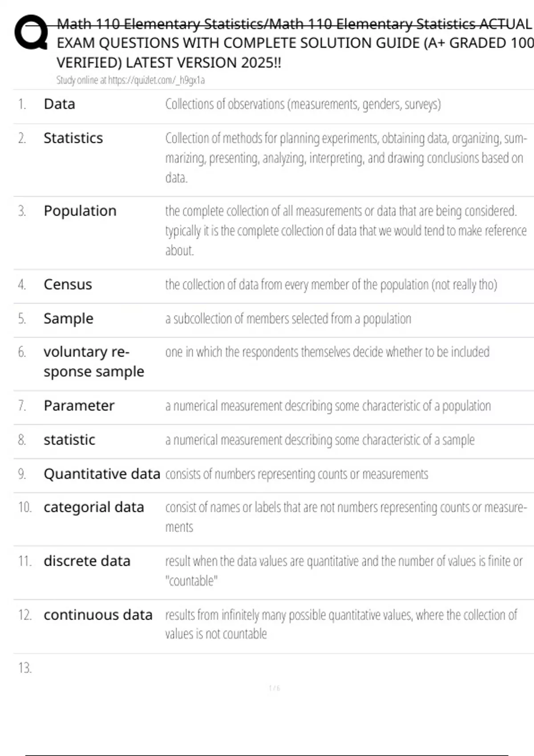The image size is (534, 756).
Task: Click the "Parameter" term
Action: coord(79,406)
